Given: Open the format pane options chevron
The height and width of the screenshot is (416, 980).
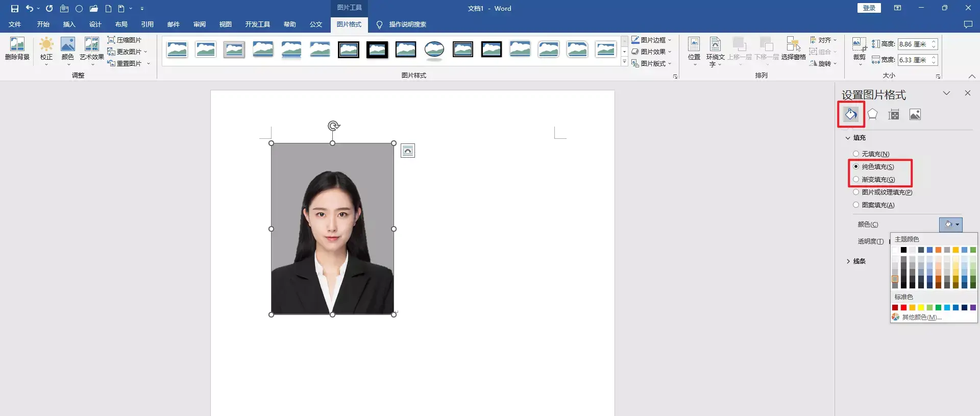Looking at the screenshot, I should point(946,93).
